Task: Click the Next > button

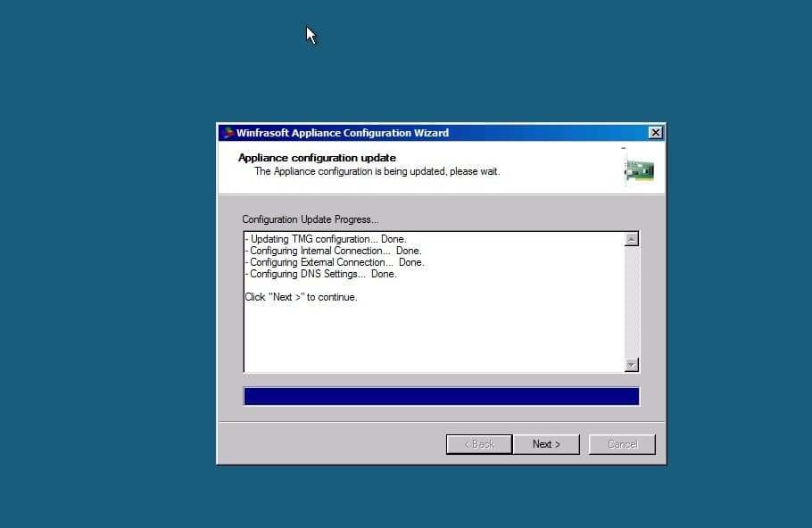Action: click(546, 444)
